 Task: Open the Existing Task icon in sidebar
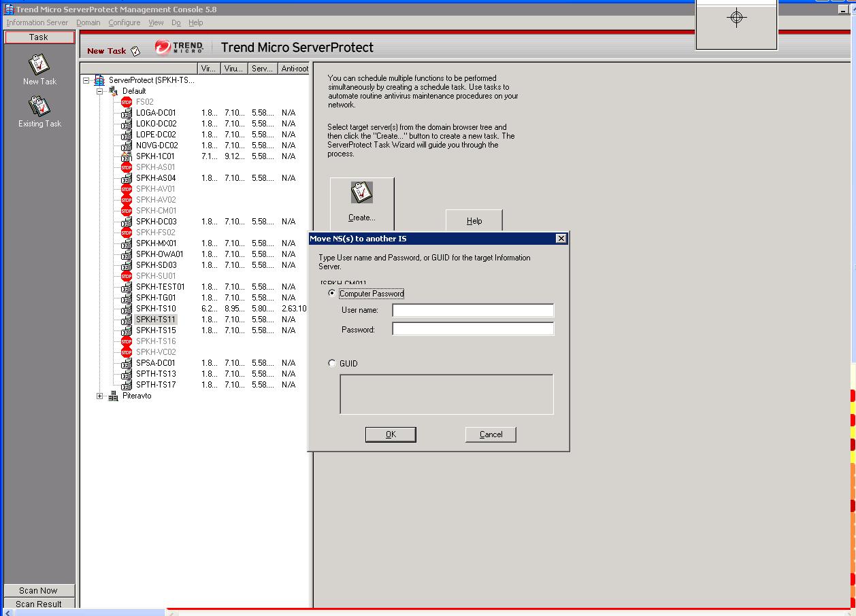(x=39, y=107)
